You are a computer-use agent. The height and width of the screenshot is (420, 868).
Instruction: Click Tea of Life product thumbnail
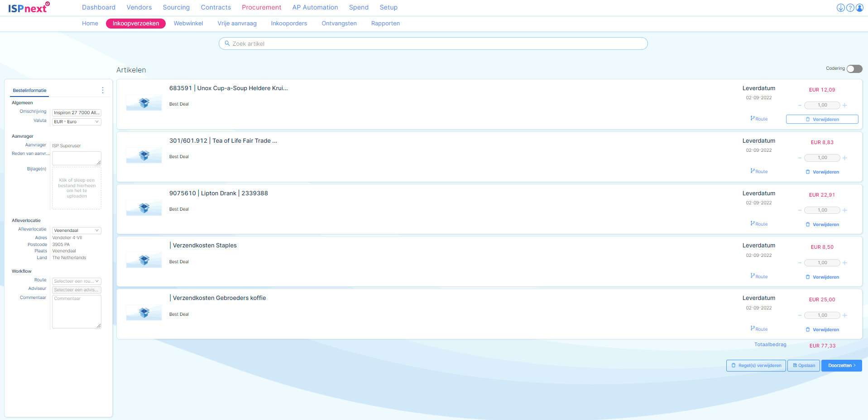tap(144, 155)
